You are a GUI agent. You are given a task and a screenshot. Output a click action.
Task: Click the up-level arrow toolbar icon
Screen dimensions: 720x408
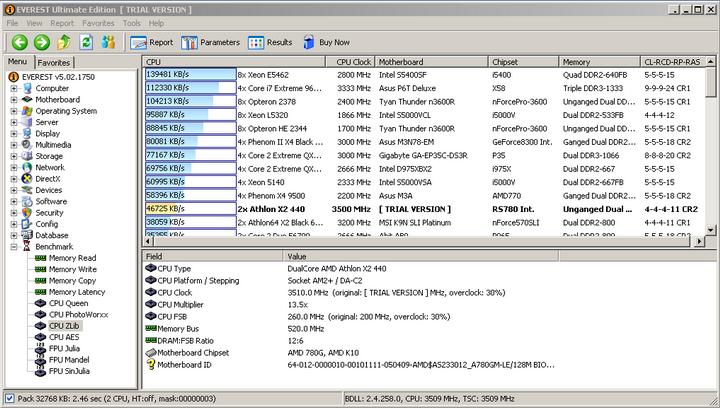[64, 42]
